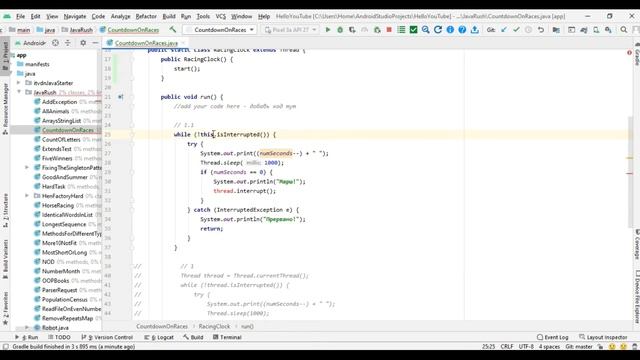Toggle the Build Variants side tab

coord(5,259)
